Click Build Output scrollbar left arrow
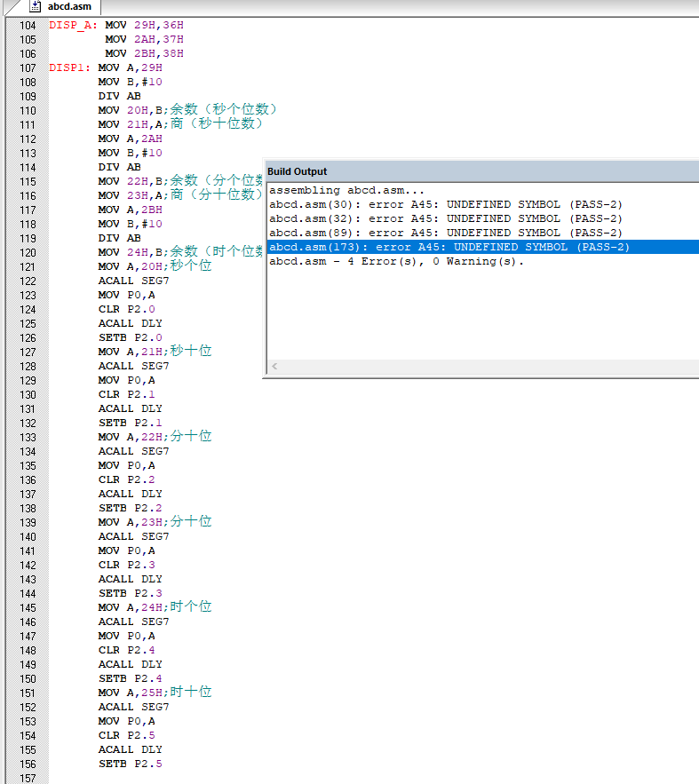 (274, 367)
